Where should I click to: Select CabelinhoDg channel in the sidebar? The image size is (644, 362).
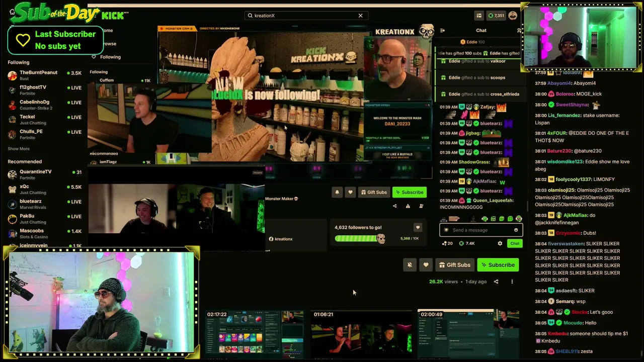[44, 105]
